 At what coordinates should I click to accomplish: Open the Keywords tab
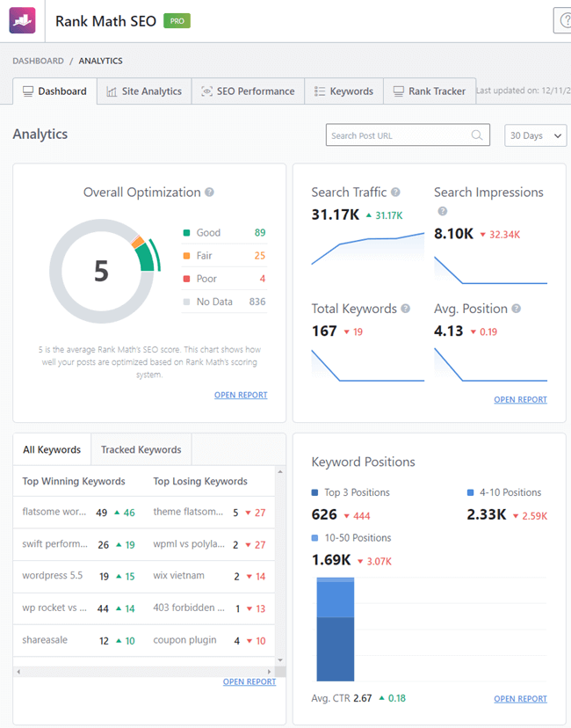[x=343, y=91]
